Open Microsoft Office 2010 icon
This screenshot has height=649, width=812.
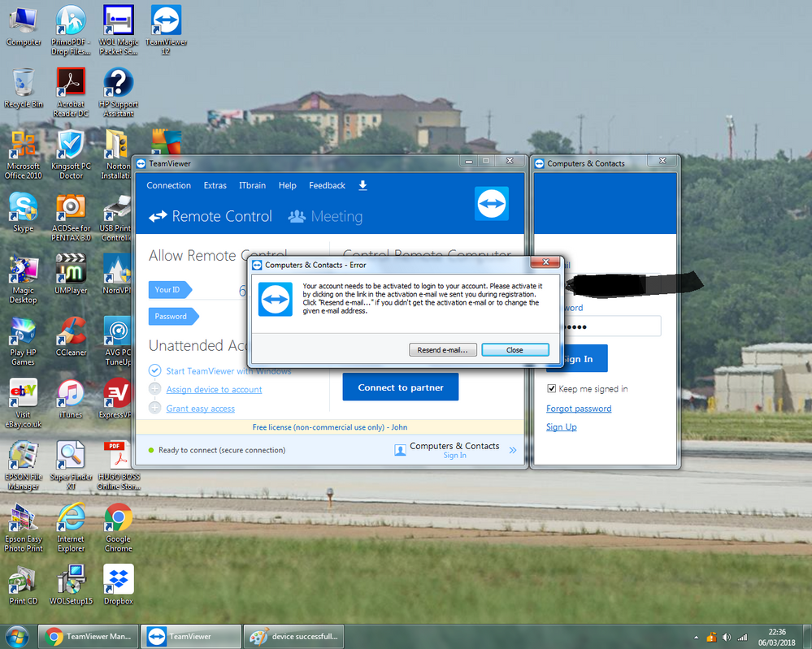(24, 154)
